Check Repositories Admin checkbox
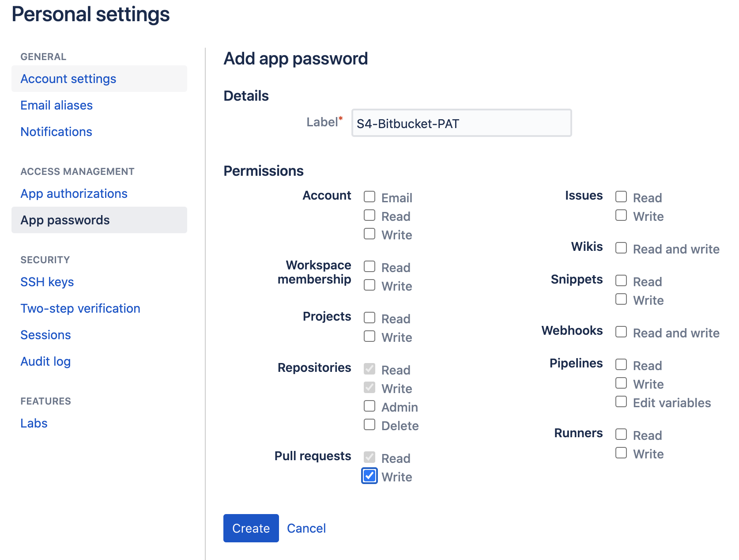The height and width of the screenshot is (560, 739). coord(369,406)
